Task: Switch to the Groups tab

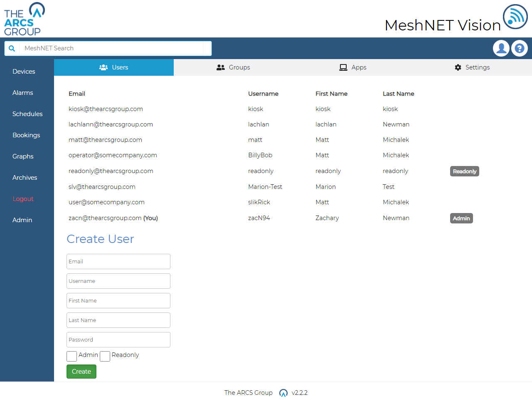Action: coord(239,67)
